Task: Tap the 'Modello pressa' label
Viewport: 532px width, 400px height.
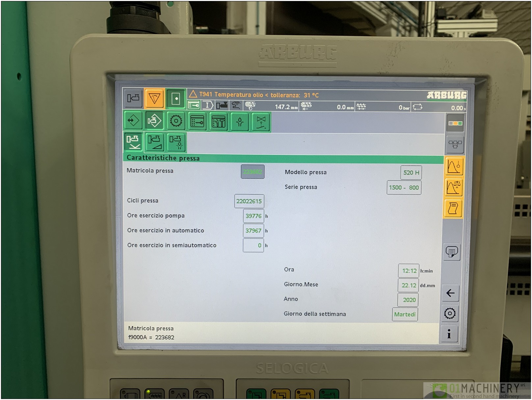Action: (306, 172)
